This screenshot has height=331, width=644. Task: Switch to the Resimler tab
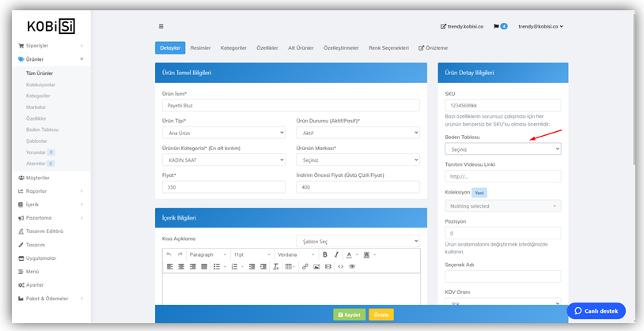pyautogui.click(x=200, y=48)
